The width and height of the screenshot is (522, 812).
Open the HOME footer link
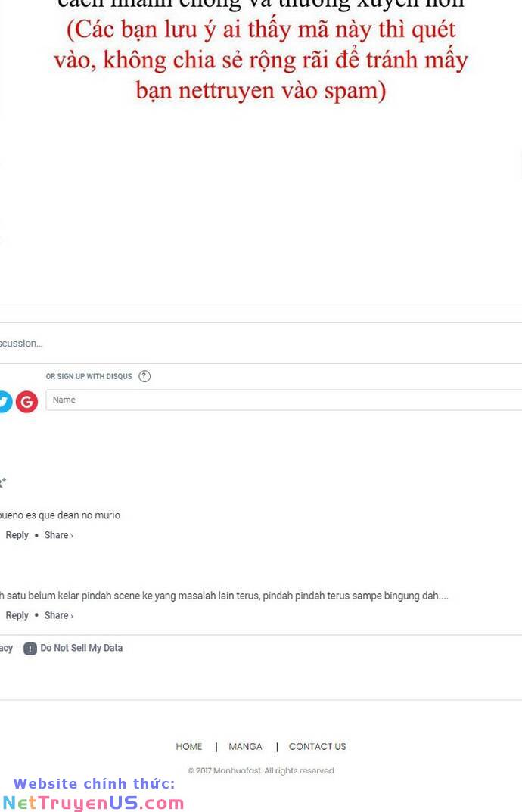[188, 746]
